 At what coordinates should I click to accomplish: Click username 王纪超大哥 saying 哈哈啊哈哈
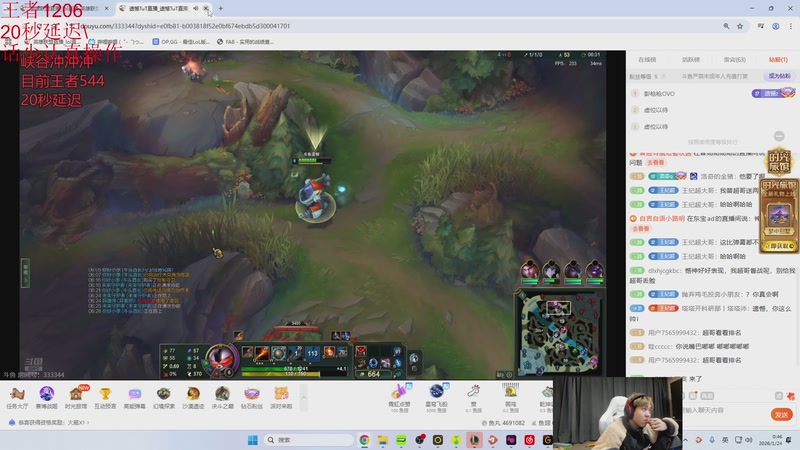tap(700, 205)
